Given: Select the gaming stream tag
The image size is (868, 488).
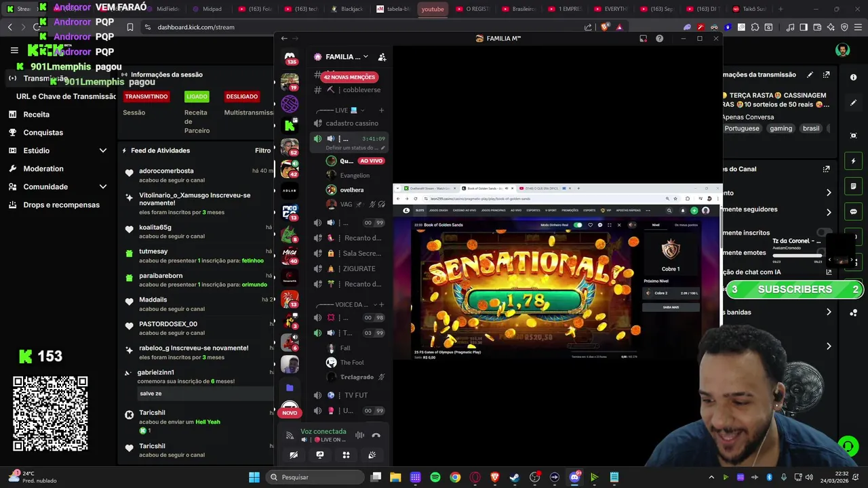Looking at the screenshot, I should 781,128.
